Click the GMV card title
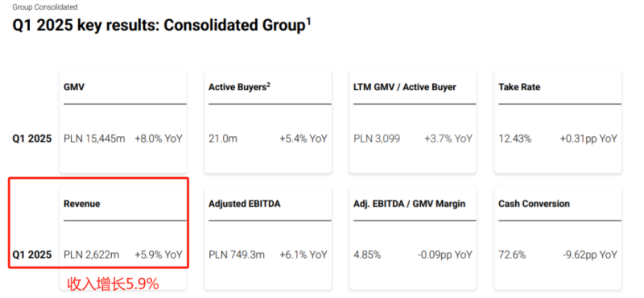Viewport: 644px width, 298px height. pyautogui.click(x=74, y=87)
